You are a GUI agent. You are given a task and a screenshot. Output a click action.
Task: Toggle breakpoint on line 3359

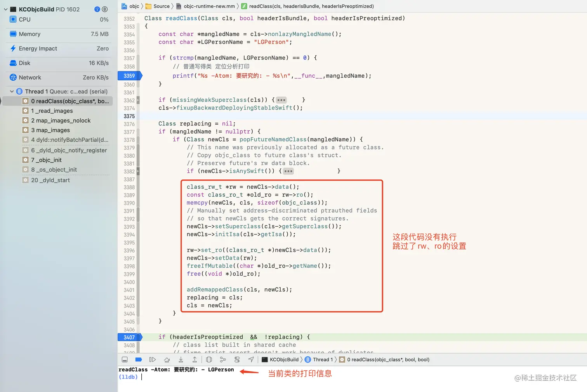click(x=130, y=76)
